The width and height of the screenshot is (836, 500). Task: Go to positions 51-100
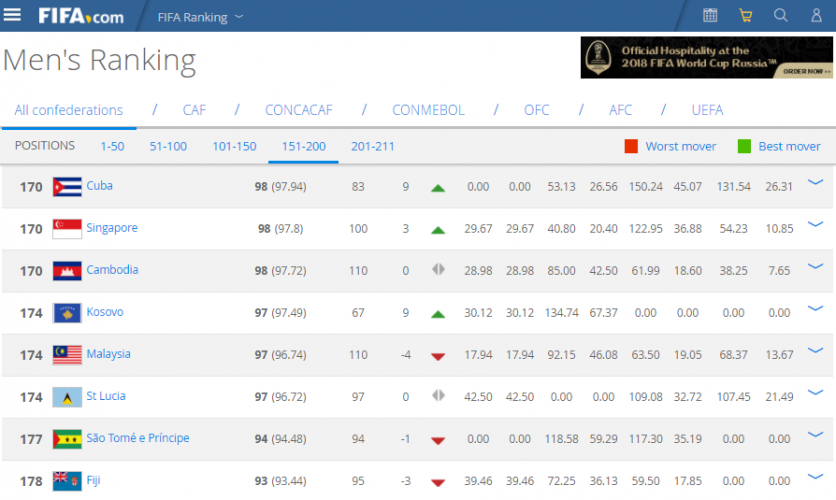[x=168, y=146]
